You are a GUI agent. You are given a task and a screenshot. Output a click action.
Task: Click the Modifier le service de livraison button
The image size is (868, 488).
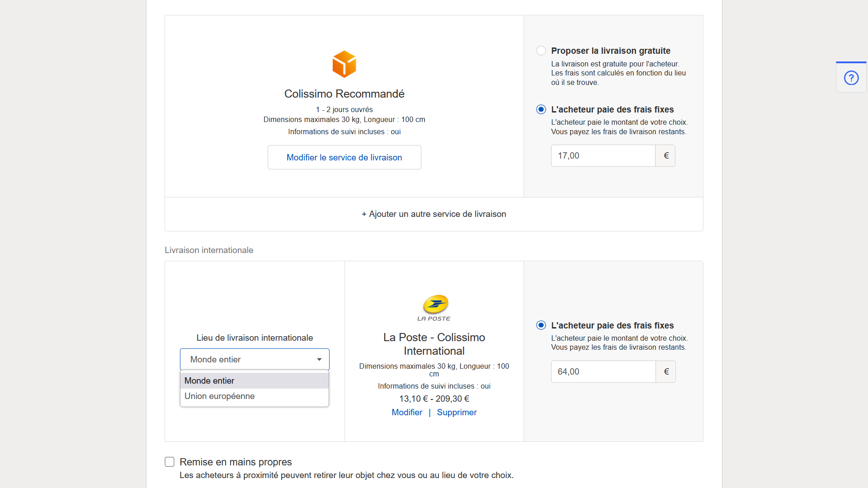click(x=344, y=157)
